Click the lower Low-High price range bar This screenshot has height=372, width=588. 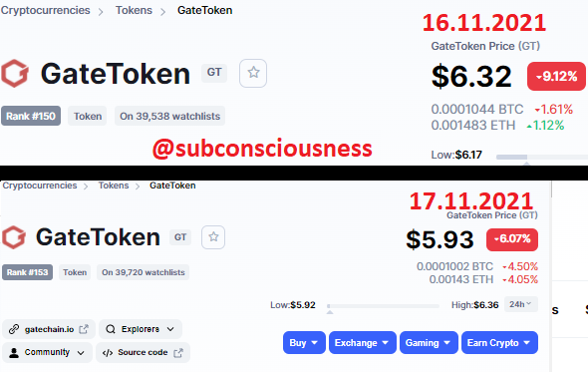(x=383, y=306)
